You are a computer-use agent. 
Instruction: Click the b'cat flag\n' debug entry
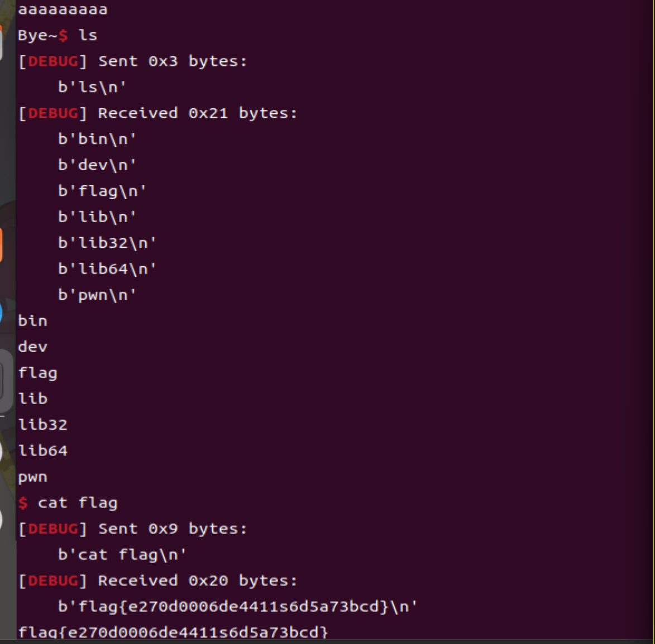(x=122, y=555)
